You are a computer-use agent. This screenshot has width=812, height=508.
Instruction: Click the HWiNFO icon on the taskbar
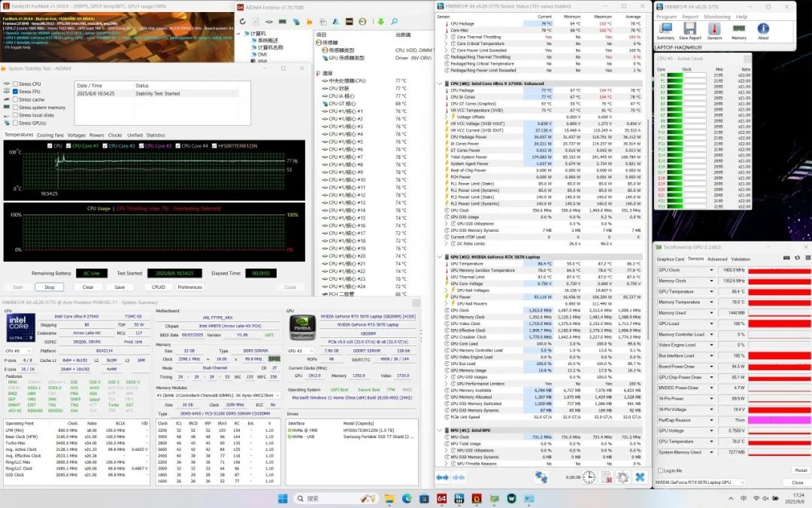[x=459, y=499]
